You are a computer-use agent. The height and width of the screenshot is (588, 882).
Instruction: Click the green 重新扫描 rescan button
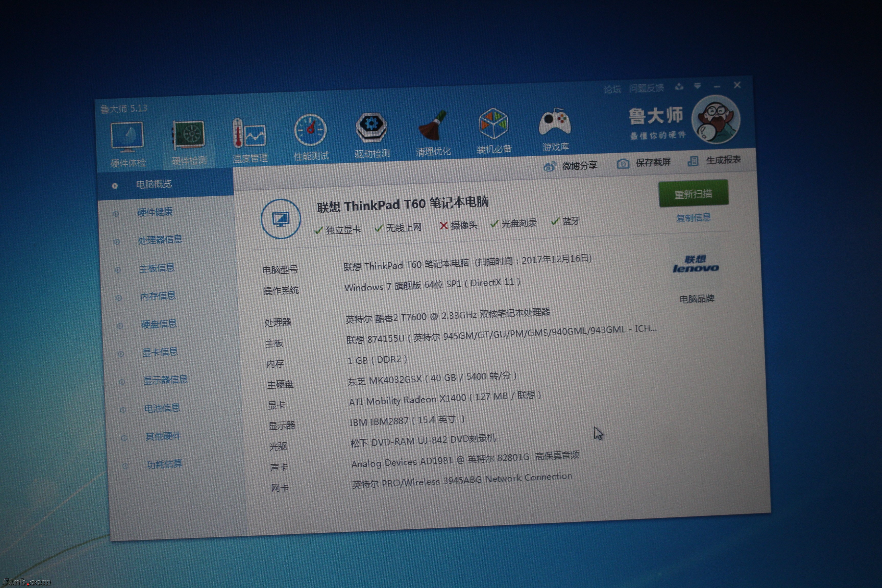click(693, 193)
